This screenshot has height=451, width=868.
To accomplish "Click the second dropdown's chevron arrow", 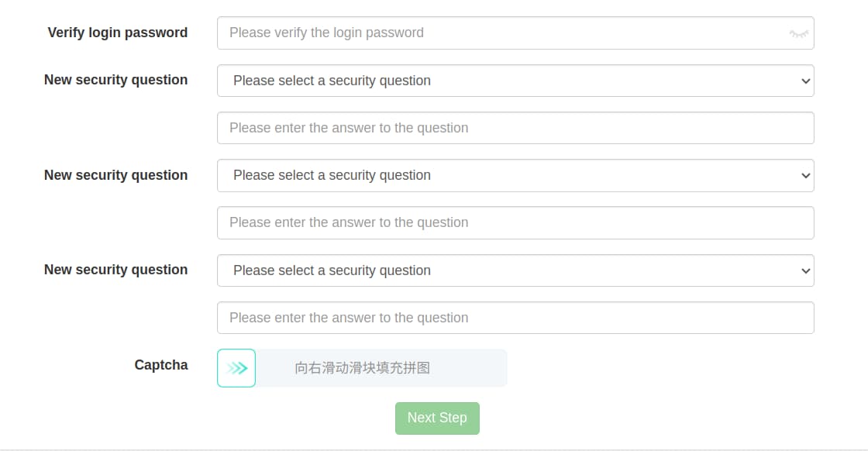I will tap(806, 176).
